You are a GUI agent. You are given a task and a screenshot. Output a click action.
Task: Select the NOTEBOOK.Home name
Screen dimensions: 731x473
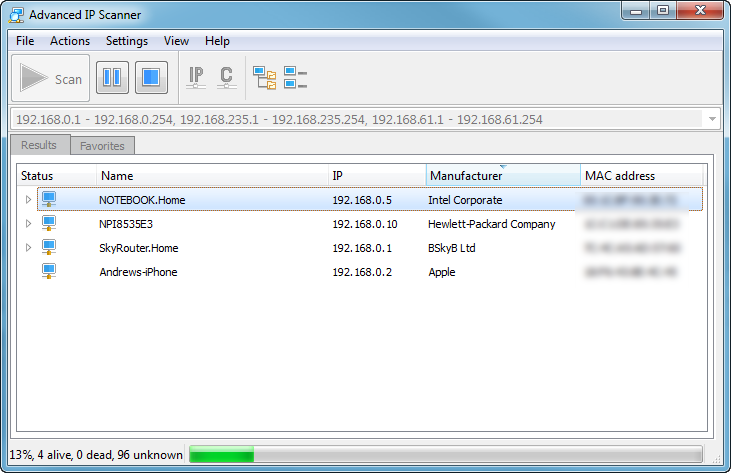(x=142, y=200)
